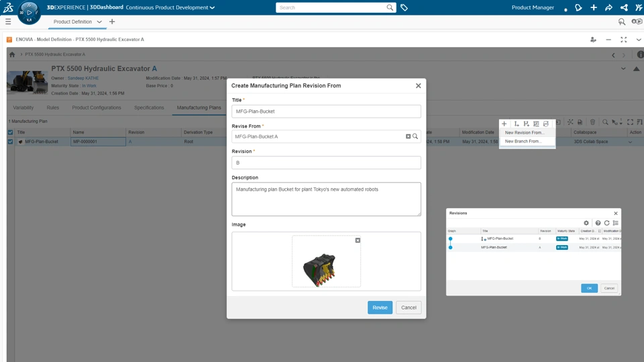
Task: Switch to the Rules tab
Action: coord(52,107)
